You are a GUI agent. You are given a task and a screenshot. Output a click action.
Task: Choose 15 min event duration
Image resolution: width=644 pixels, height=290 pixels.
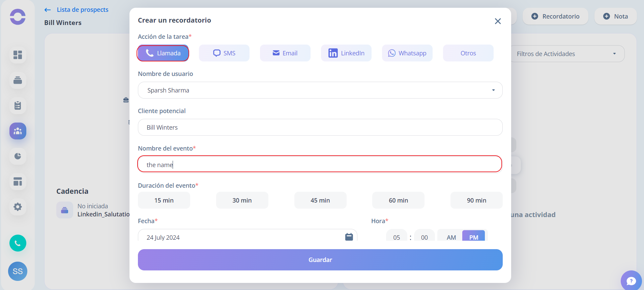coord(164,200)
